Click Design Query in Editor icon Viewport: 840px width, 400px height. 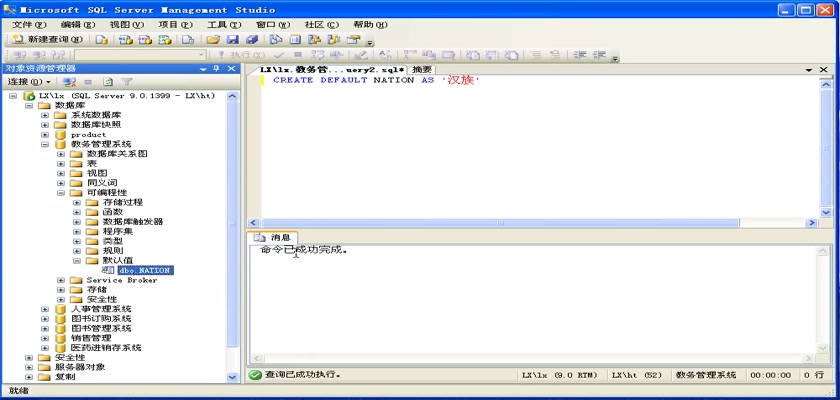tap(361, 55)
